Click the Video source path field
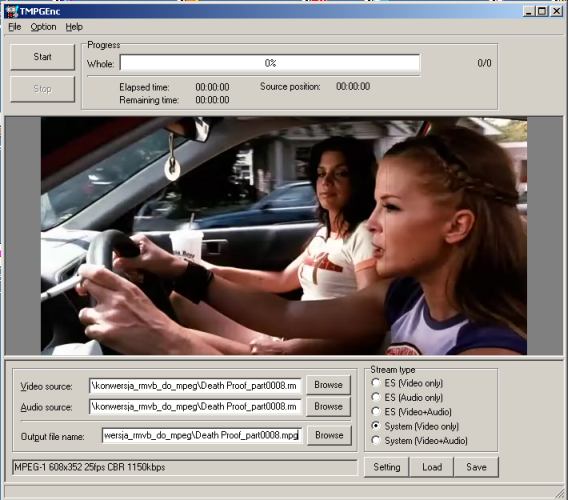Screen dimensions: 568x500 (x=195, y=386)
